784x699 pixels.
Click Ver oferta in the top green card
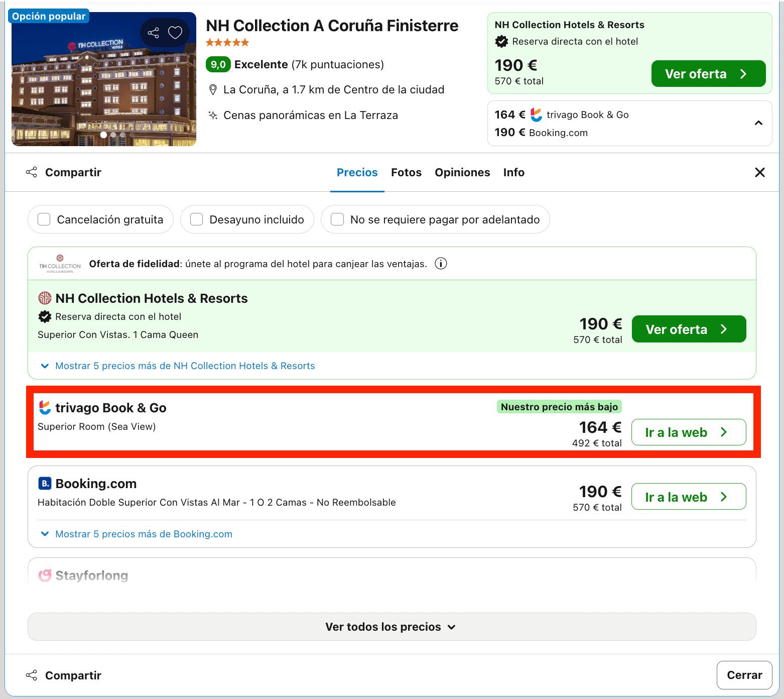[708, 74]
